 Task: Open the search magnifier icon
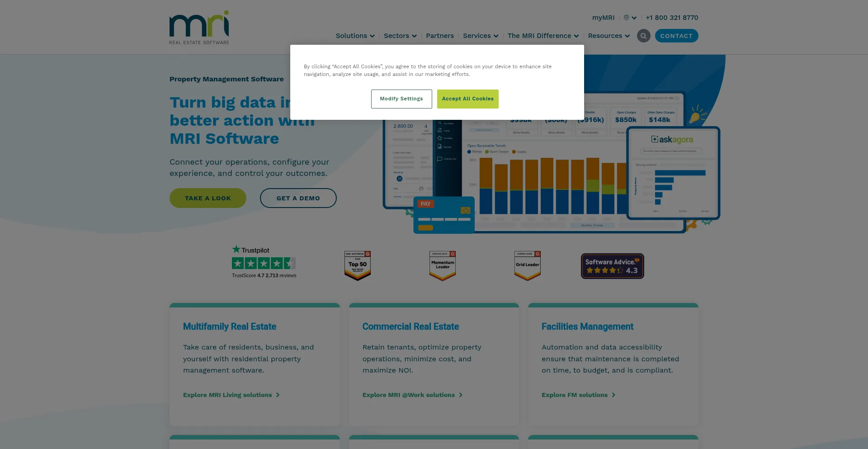643,36
